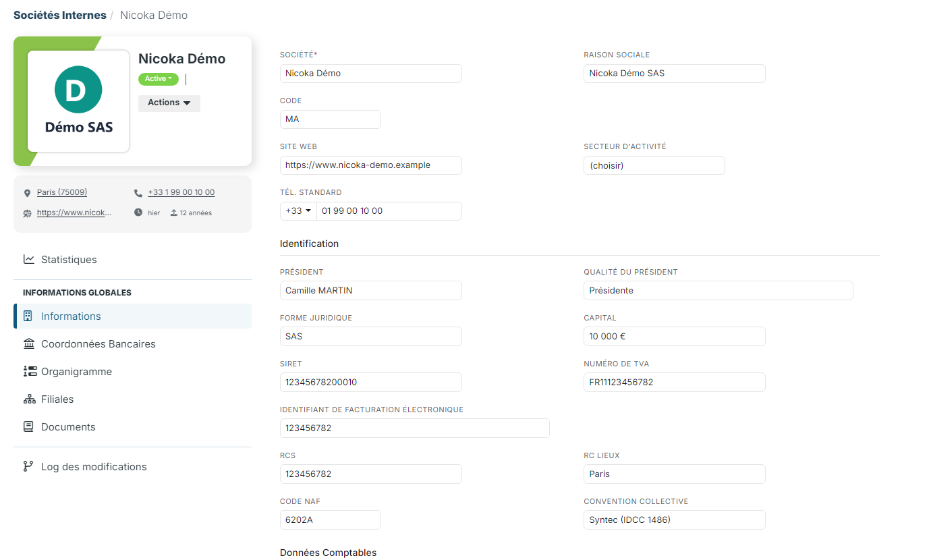Viewport: 931px width, 560px height.
Task: Click the Documents book icon
Action: (28, 426)
